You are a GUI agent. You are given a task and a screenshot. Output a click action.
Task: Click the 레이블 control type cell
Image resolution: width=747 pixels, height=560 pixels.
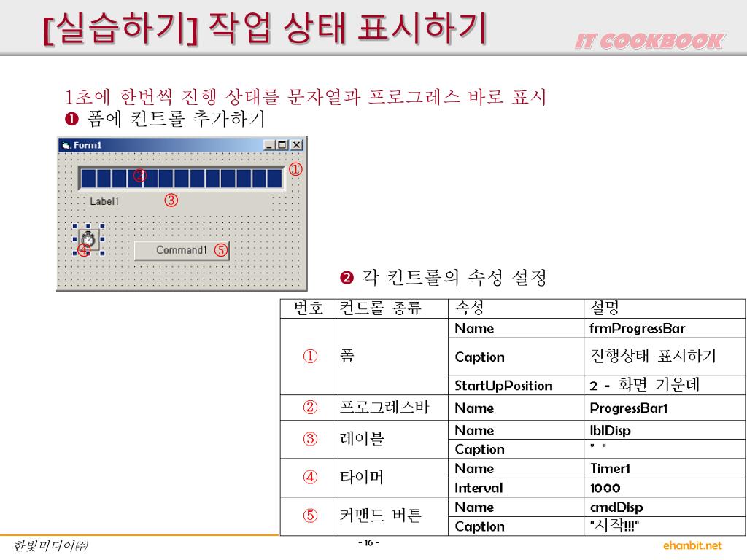coord(393,440)
